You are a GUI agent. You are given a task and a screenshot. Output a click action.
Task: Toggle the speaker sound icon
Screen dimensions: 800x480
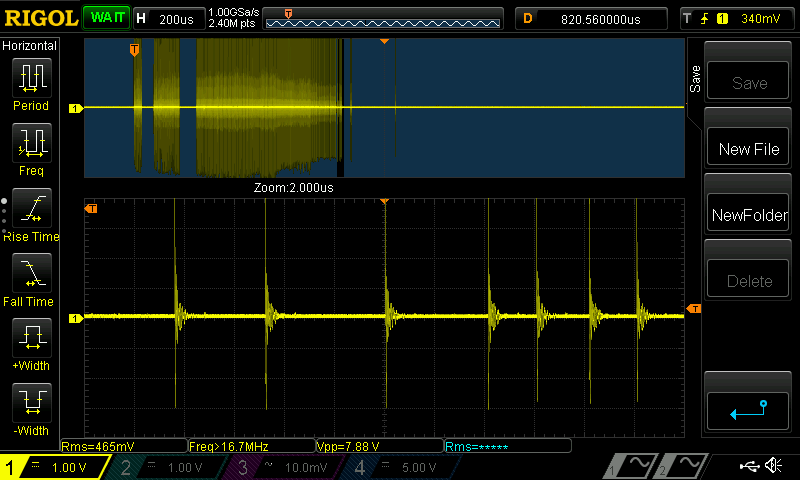(x=773, y=465)
